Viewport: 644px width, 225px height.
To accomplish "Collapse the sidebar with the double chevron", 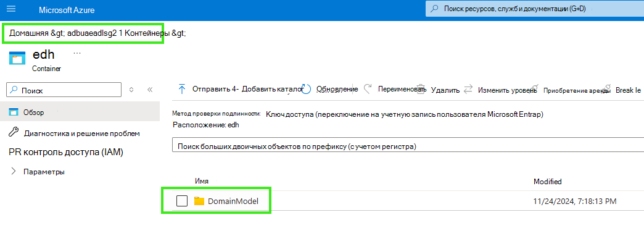I will point(149,90).
